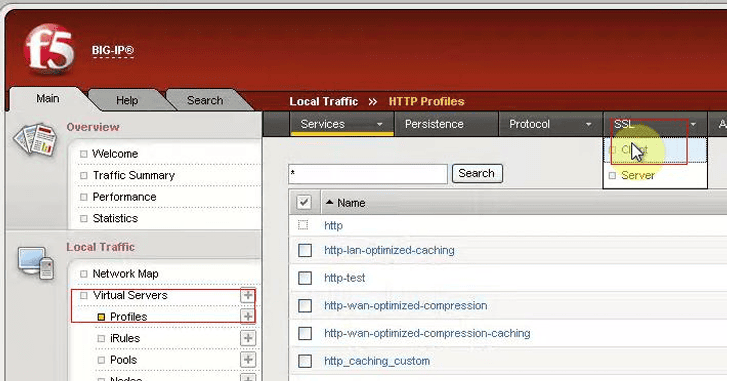Open the Services dropdown arrow
Screen dimensions: 730x381
[x=379, y=124]
